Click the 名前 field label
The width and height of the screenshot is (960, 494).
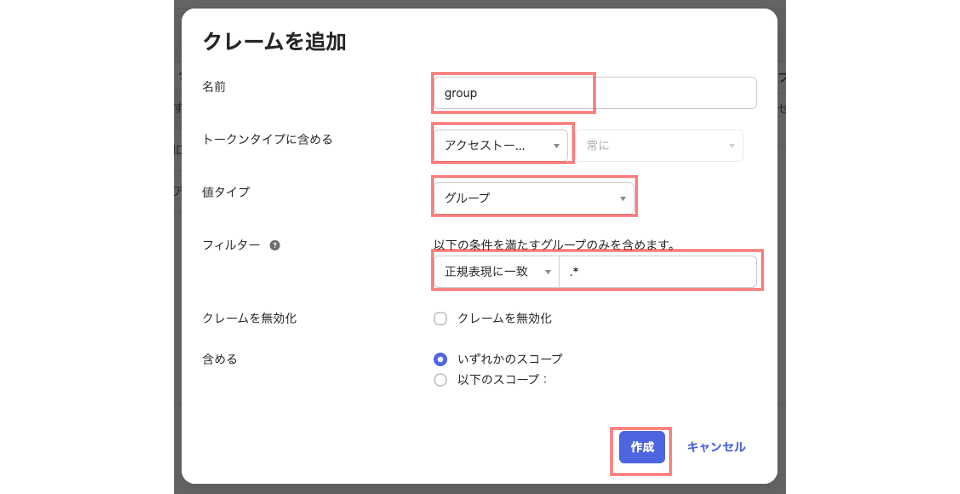(x=214, y=87)
